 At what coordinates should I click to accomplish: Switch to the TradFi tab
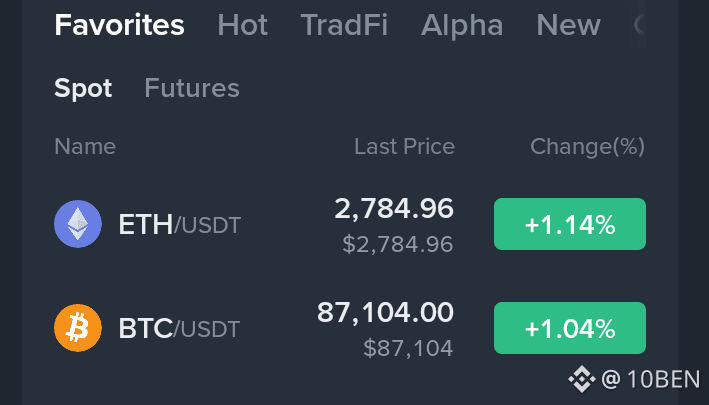tap(344, 25)
